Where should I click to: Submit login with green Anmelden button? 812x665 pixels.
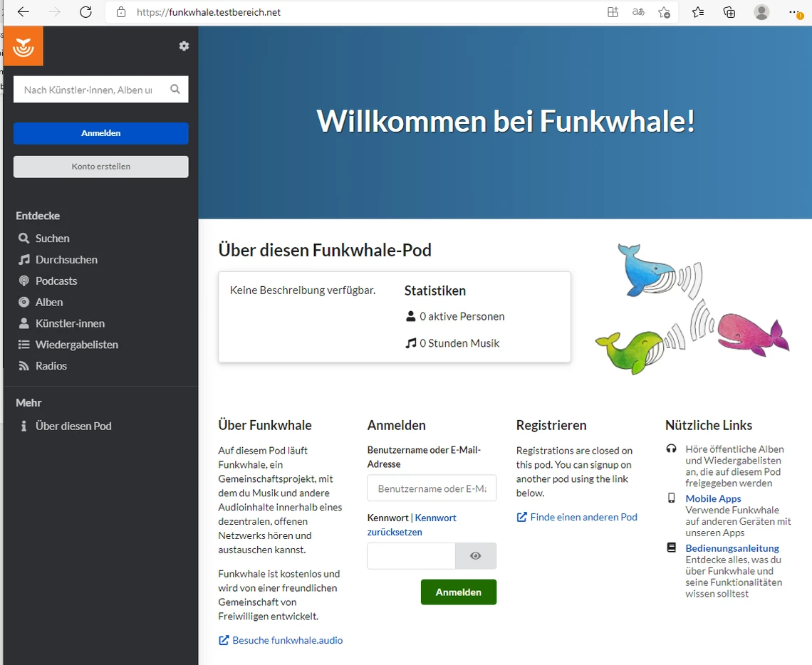click(x=458, y=592)
